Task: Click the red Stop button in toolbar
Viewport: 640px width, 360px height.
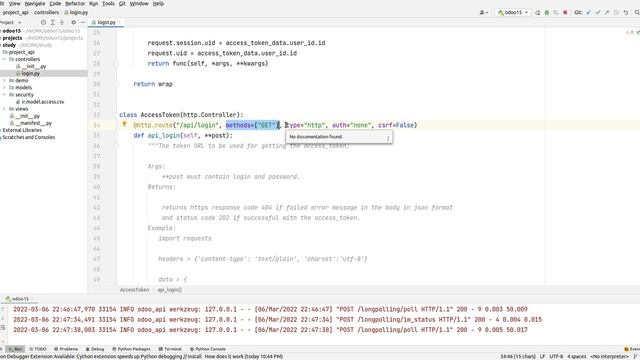Action: [565, 13]
